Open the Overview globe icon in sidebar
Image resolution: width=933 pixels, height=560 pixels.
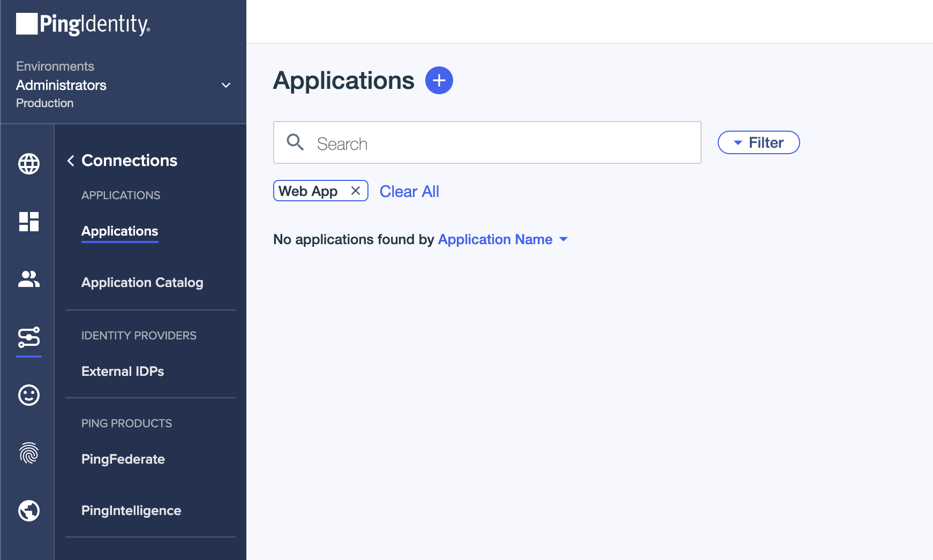[28, 164]
